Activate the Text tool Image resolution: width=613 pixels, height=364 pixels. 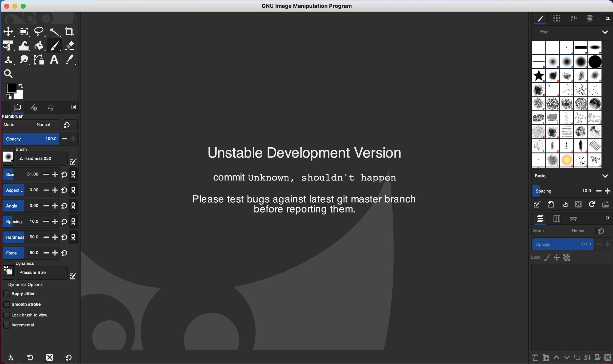[54, 60]
